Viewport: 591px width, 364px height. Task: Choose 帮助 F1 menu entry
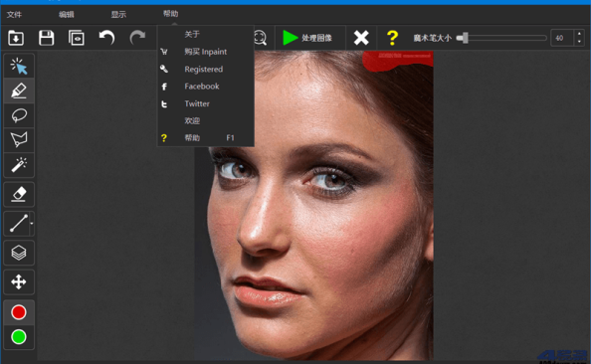205,138
